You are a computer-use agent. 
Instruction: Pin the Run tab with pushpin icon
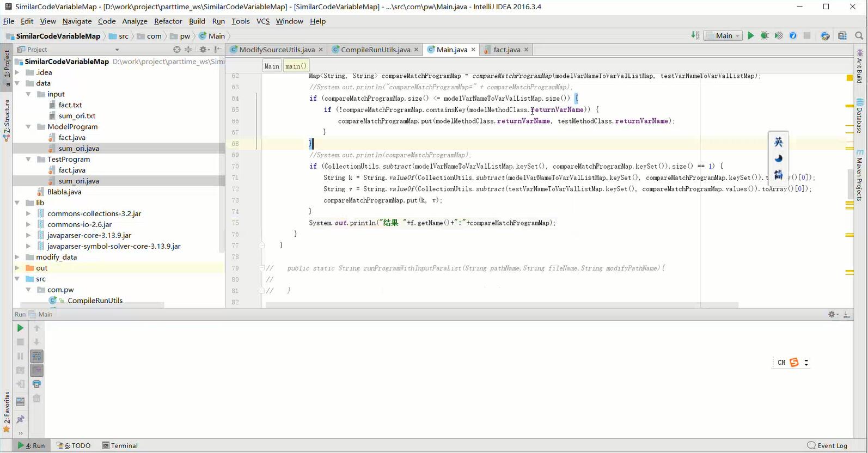pyautogui.click(x=20, y=419)
